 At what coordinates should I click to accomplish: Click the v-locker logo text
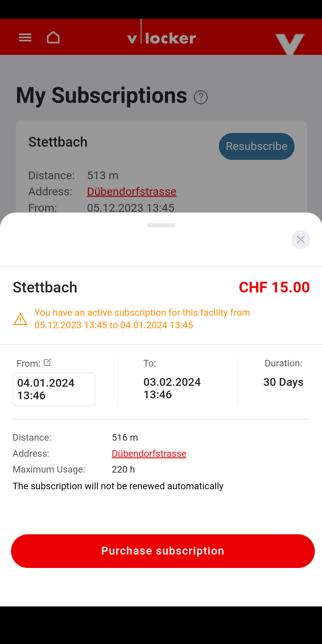161,38
